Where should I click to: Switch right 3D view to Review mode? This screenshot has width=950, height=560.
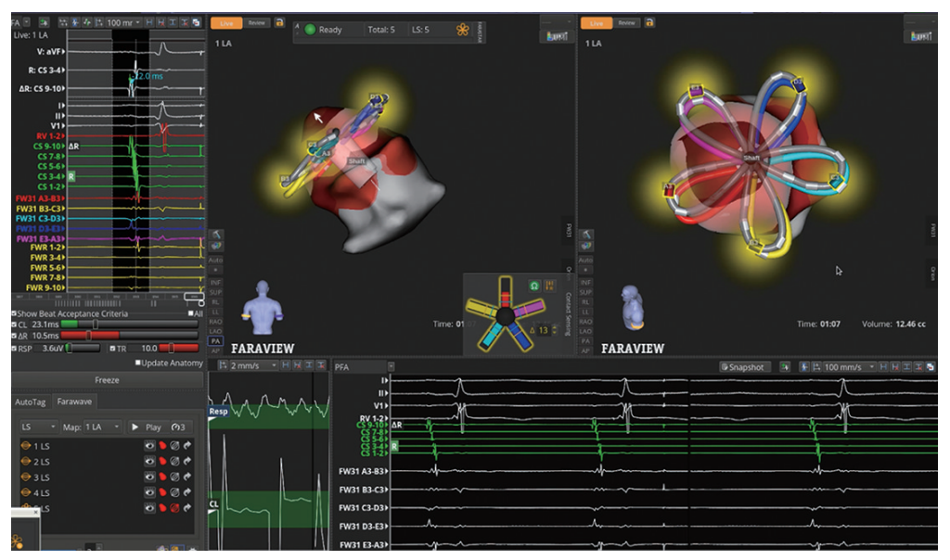626,23
